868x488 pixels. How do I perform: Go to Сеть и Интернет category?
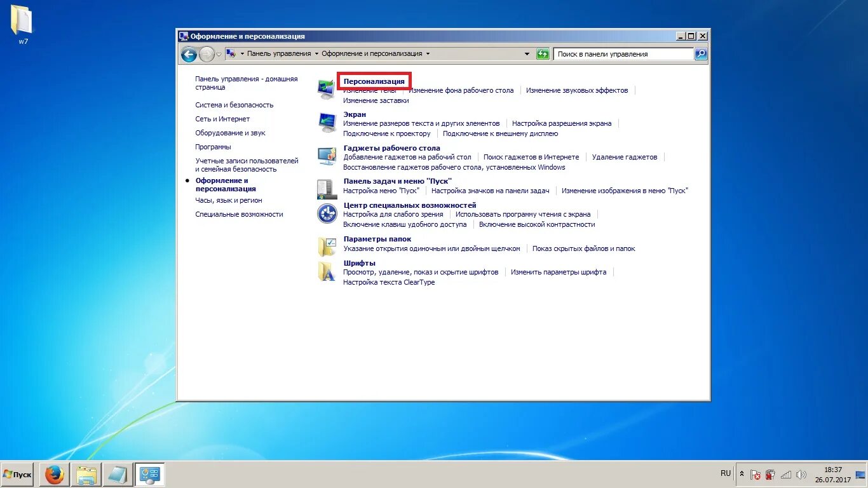pos(222,119)
